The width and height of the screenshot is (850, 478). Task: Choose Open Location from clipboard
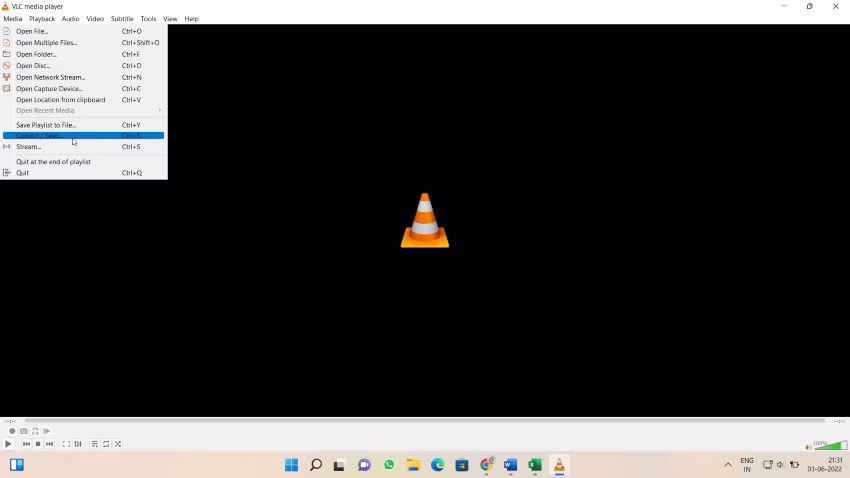pos(83,100)
